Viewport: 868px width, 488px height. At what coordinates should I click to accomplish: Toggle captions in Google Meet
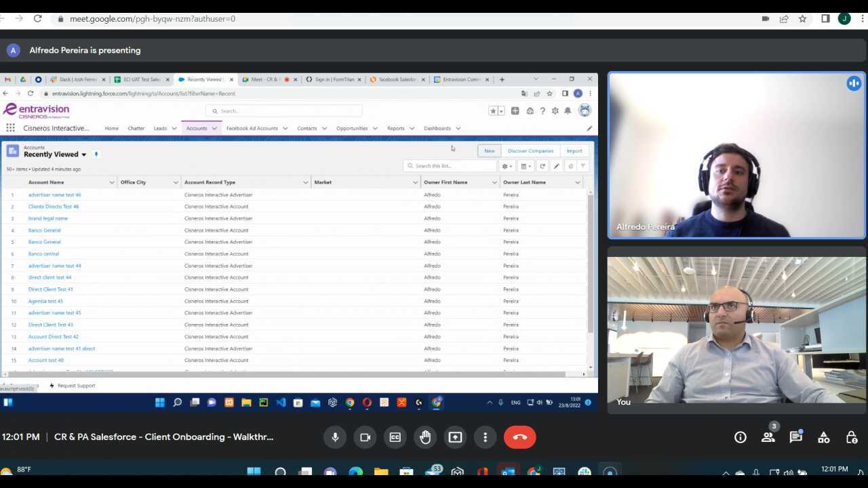[395, 437]
